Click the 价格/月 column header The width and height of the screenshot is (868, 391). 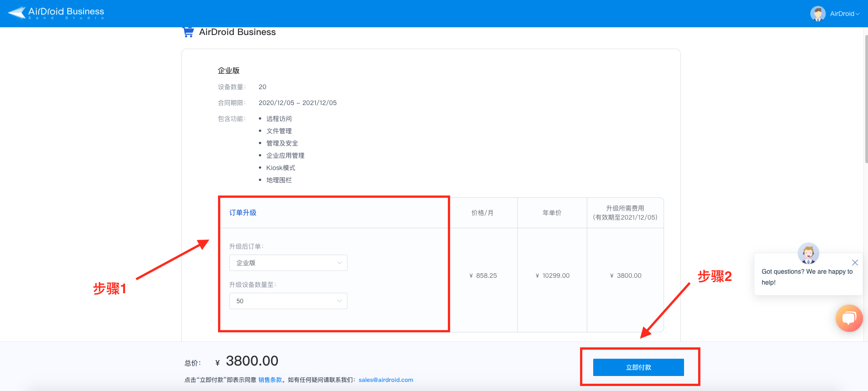pos(482,213)
